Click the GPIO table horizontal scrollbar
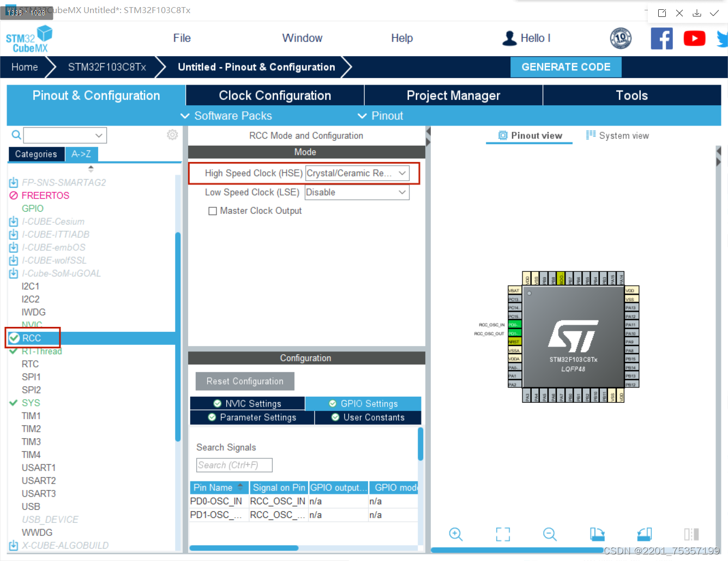This screenshot has height=561, width=728. tap(244, 548)
